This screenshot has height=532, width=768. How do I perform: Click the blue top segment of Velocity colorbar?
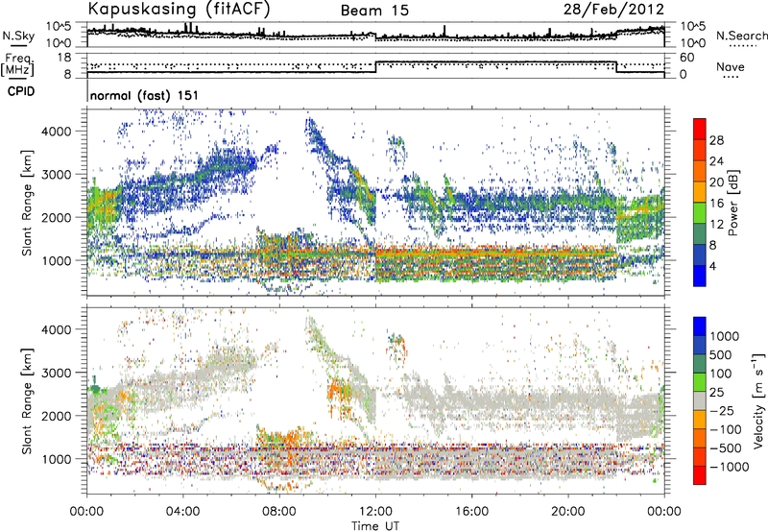click(700, 326)
